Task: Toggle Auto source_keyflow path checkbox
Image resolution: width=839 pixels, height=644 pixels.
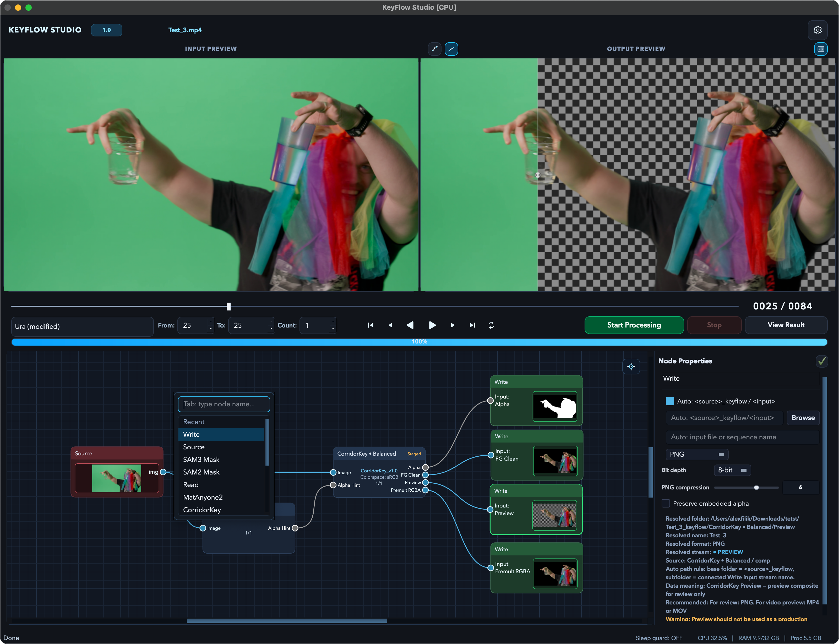Action: click(669, 401)
